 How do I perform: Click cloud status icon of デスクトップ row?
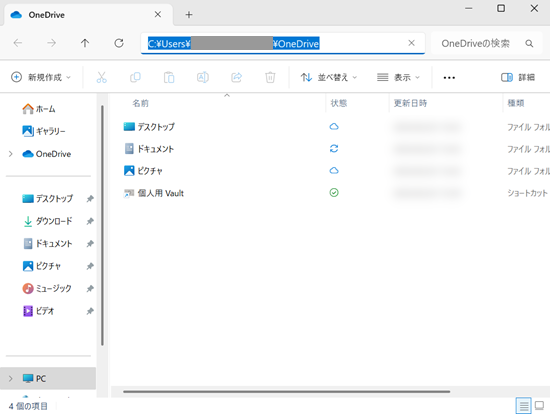click(x=334, y=126)
